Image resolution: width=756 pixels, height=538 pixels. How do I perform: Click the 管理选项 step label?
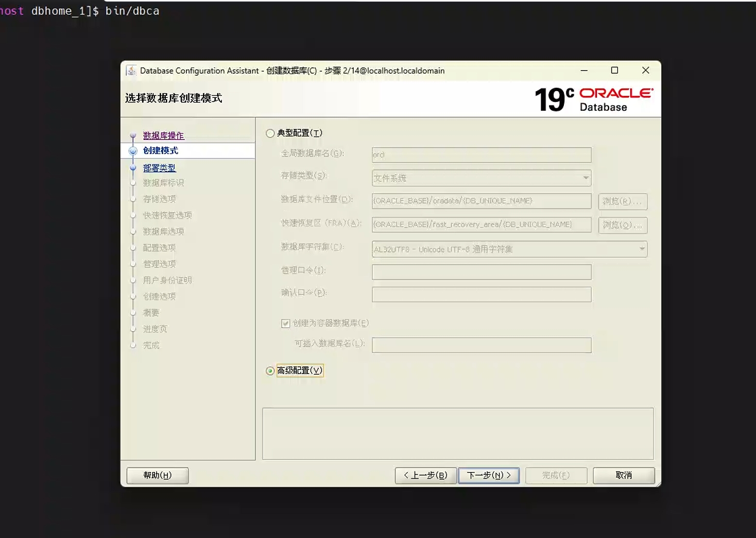coord(159,264)
